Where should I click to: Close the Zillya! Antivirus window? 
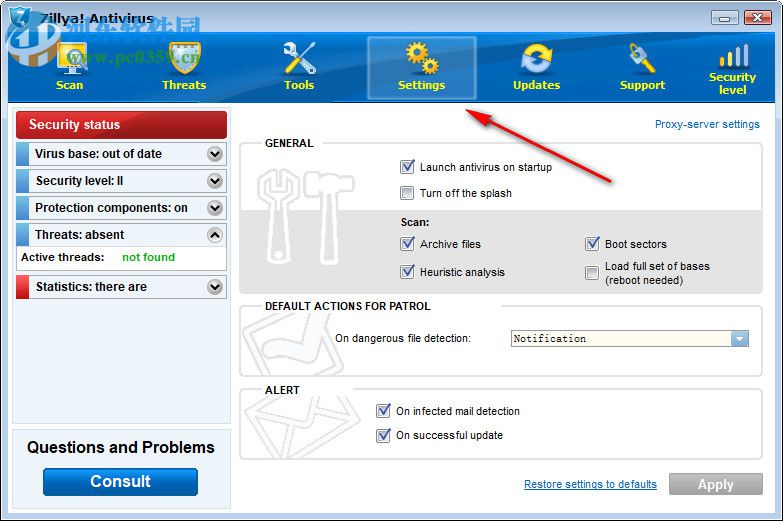coord(758,17)
